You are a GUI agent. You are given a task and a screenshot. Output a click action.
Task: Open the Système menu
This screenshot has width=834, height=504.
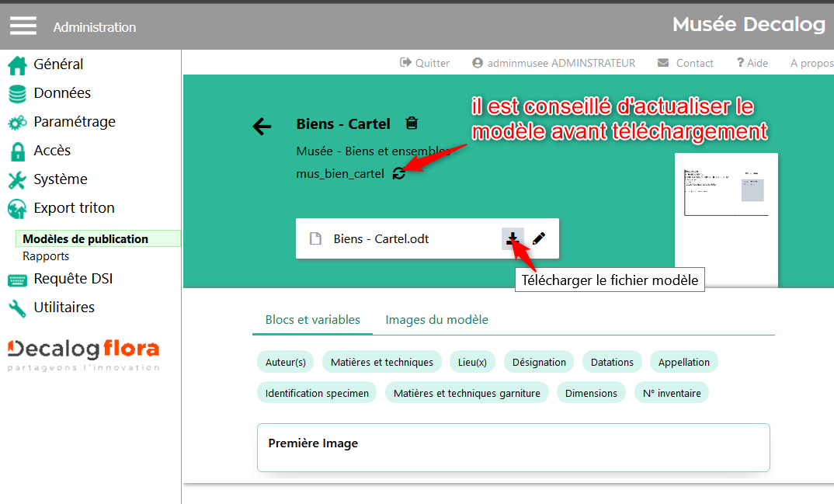point(61,179)
